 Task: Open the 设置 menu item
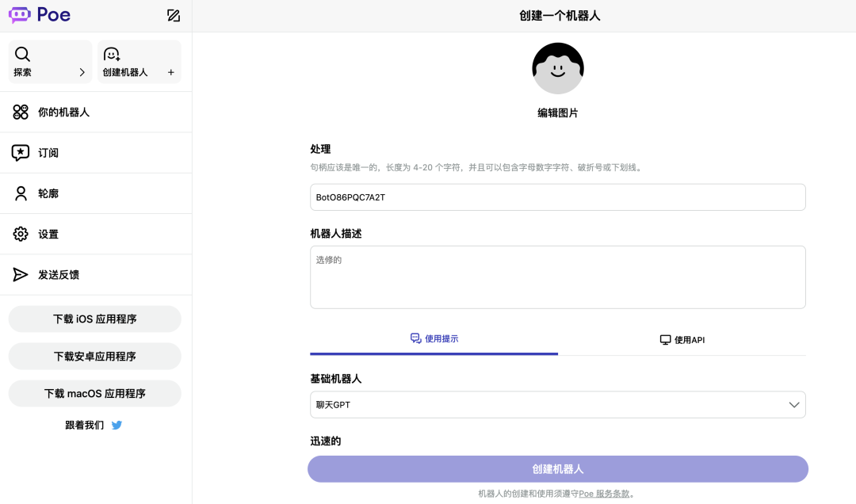[96, 234]
